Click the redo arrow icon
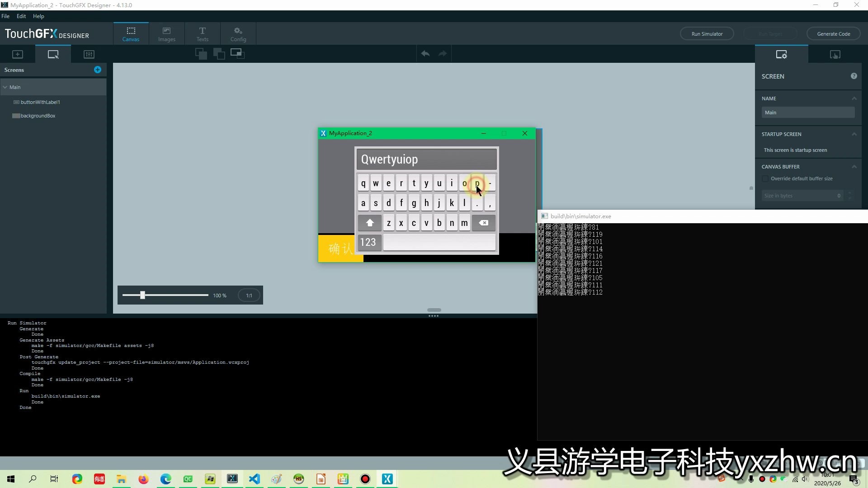Image resolution: width=868 pixels, height=488 pixels. tap(443, 54)
